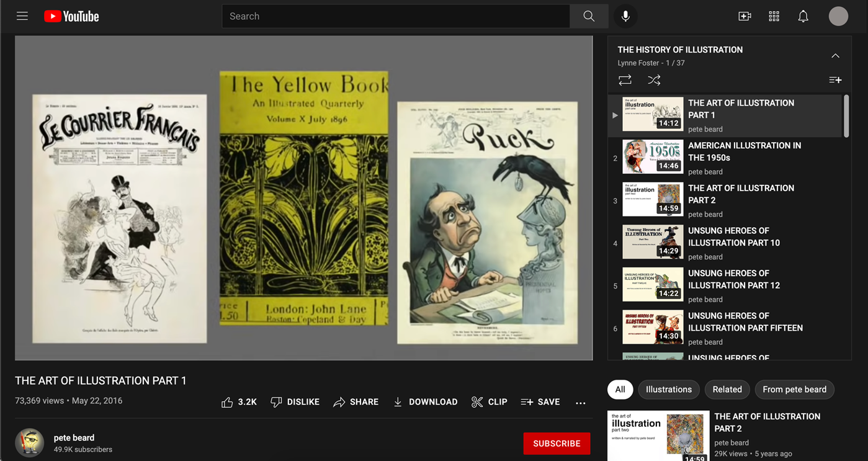The image size is (868, 461).
Task: Open more actions ellipsis menu
Action: coord(580,403)
